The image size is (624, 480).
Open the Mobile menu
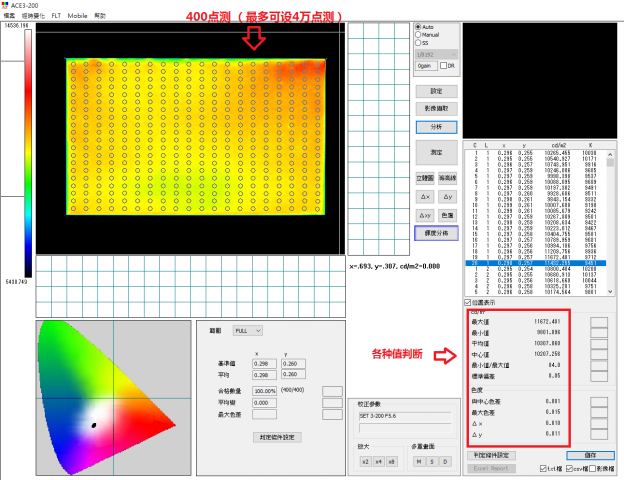[77, 17]
